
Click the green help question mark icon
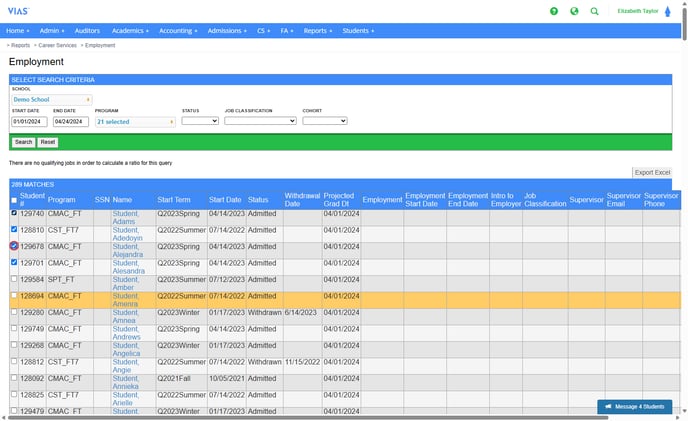(x=554, y=11)
